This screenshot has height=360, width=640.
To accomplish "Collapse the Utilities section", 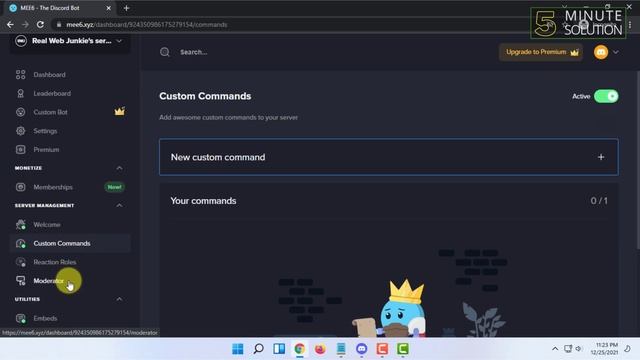I will click(x=119, y=299).
